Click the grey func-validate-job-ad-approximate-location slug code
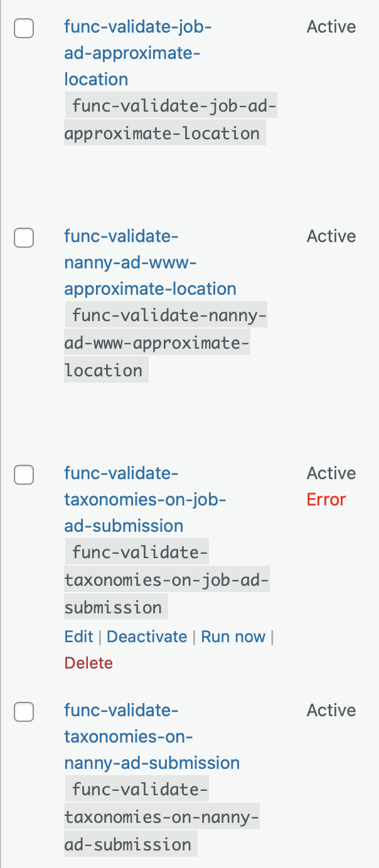Viewport: 379px width, 868px height. pos(169,119)
